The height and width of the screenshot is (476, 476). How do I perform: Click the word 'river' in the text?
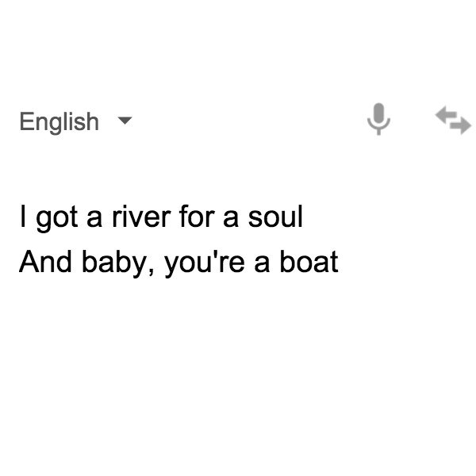coord(141,217)
